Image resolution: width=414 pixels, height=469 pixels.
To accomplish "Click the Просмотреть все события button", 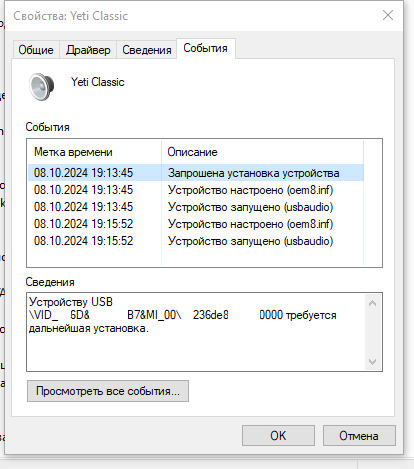I will pyautogui.click(x=108, y=391).
